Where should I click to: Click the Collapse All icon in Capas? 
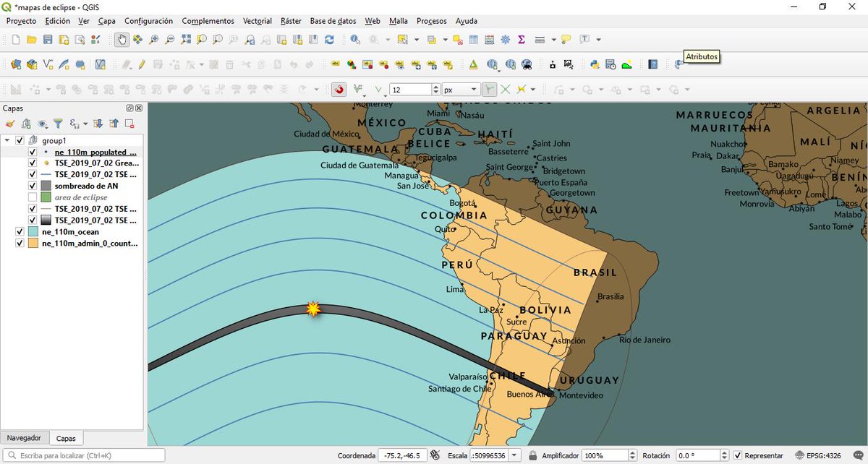click(x=114, y=124)
